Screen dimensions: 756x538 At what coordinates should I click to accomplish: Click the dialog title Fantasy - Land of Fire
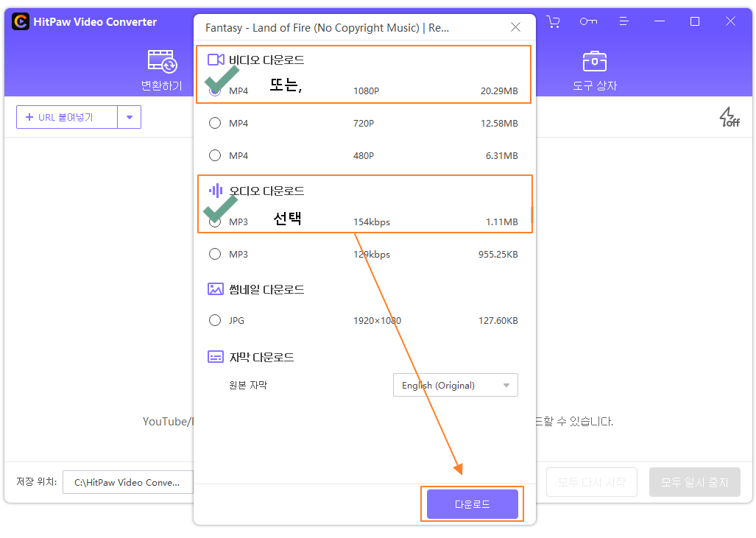click(327, 27)
